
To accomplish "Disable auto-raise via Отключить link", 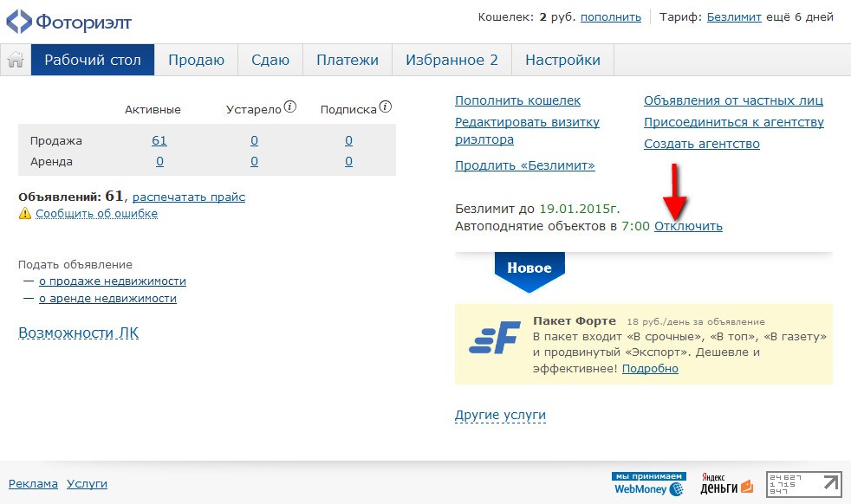I will [x=688, y=226].
